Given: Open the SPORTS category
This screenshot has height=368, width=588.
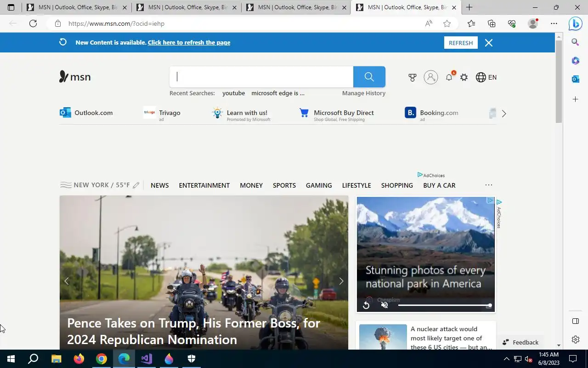Looking at the screenshot, I should (284, 185).
